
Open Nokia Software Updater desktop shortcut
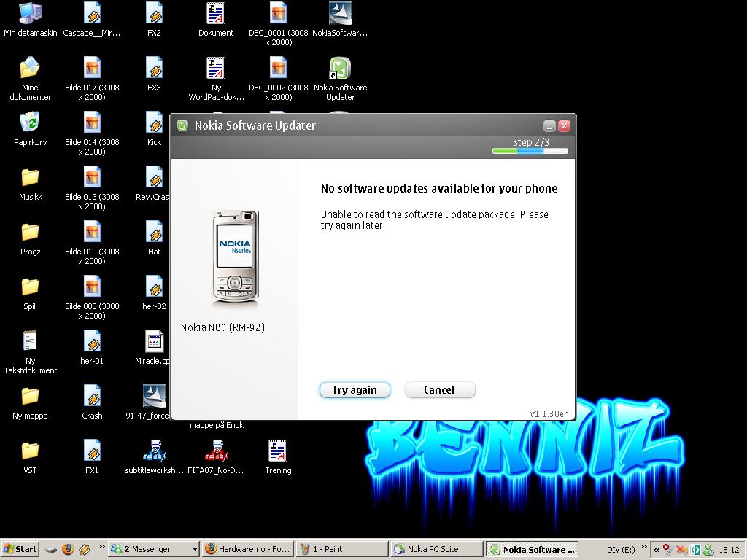click(x=340, y=79)
